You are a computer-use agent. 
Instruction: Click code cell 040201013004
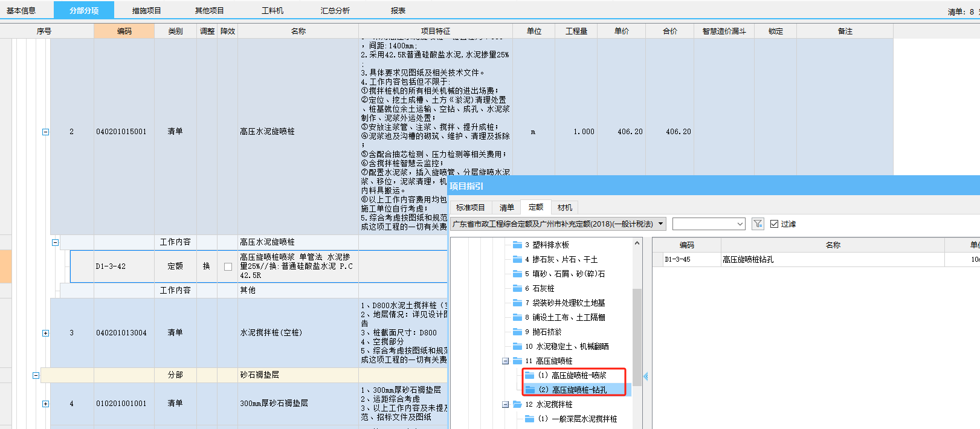[124, 333]
